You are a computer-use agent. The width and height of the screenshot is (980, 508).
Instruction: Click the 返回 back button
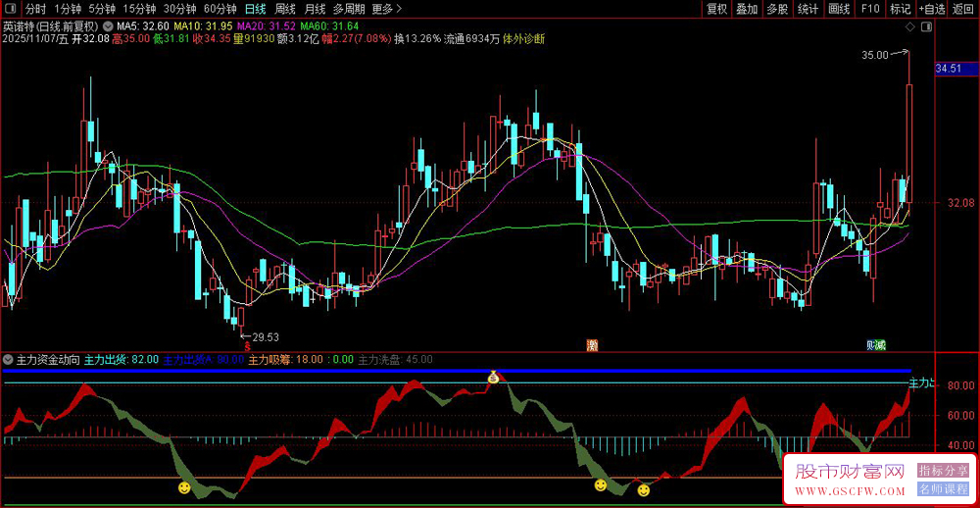963,9
